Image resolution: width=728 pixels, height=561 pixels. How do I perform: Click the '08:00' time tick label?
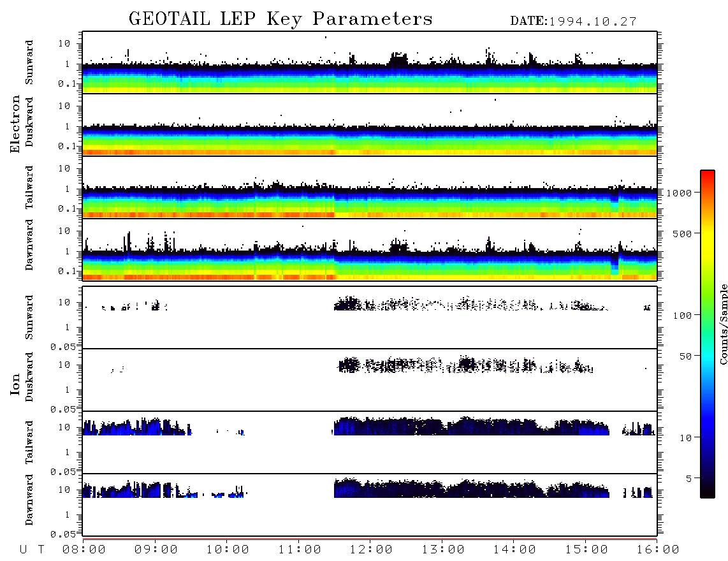click(x=84, y=550)
